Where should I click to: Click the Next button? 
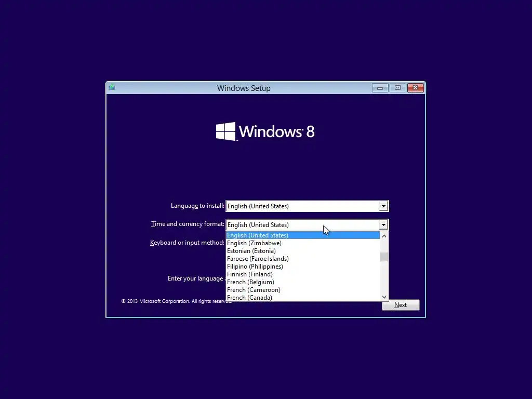pos(401,305)
